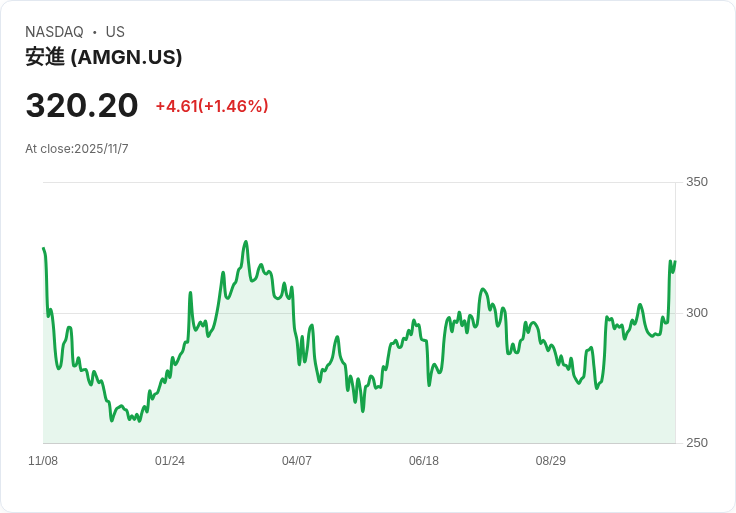Click the 300 price axis label
736x513 pixels.
[x=697, y=313]
